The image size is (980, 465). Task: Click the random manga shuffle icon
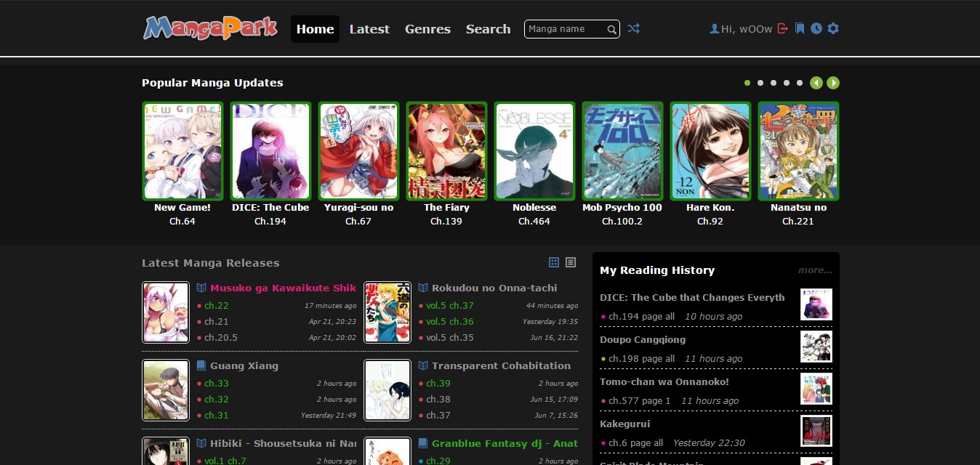point(634,28)
